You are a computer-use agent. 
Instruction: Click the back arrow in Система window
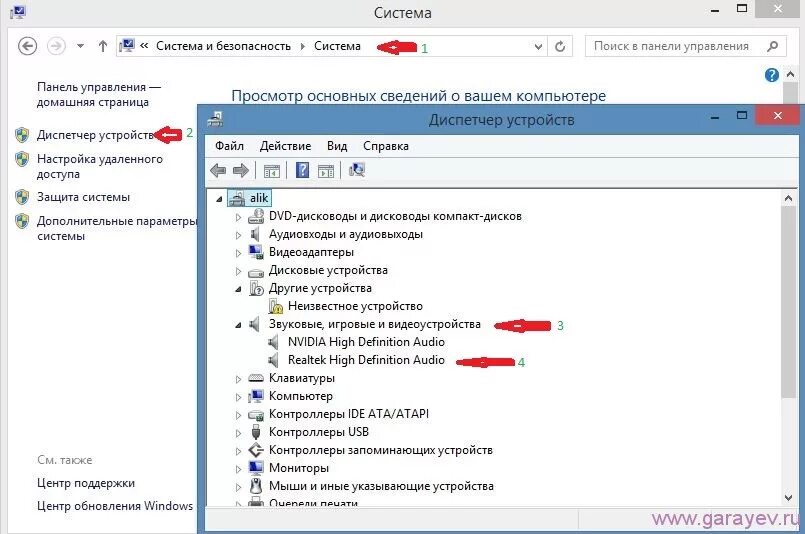click(27, 46)
